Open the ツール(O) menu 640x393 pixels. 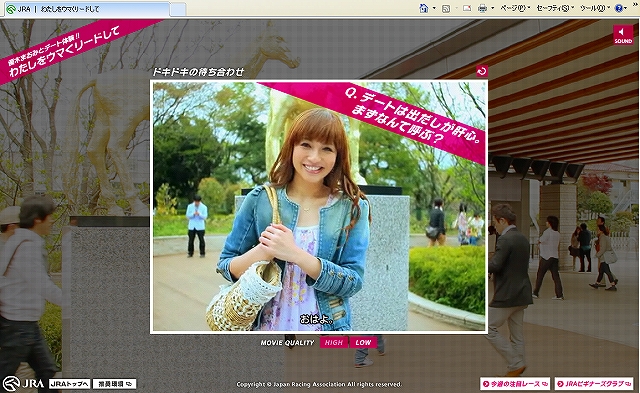click(x=595, y=8)
